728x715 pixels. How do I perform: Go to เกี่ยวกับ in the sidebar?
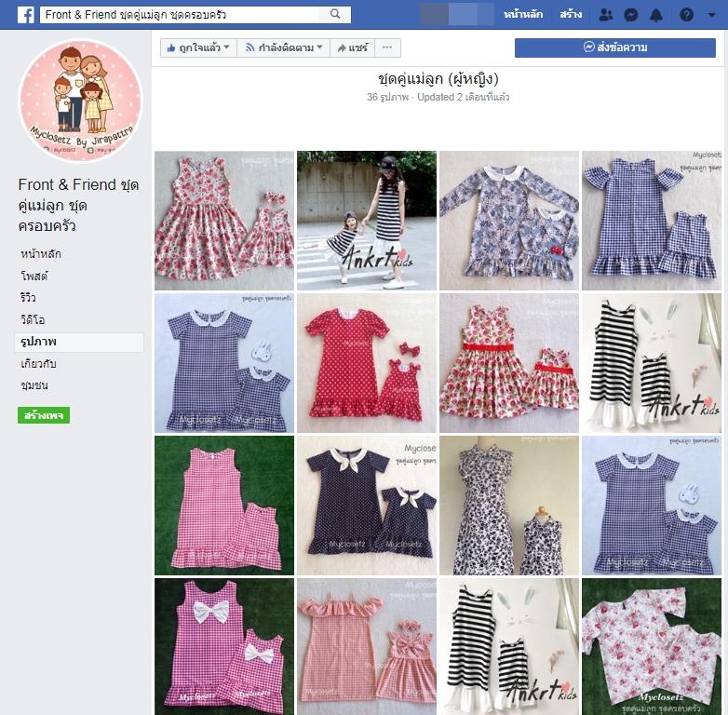[38, 363]
